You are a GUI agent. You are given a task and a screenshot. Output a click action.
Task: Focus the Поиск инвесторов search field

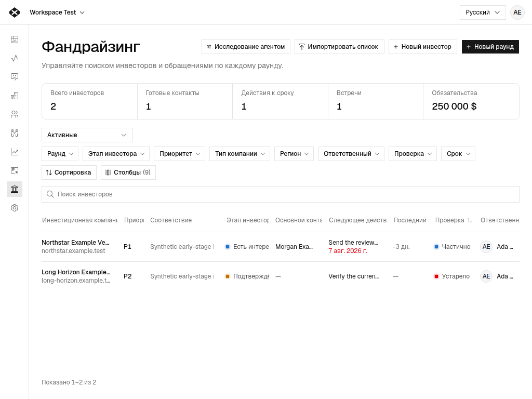tap(280, 194)
